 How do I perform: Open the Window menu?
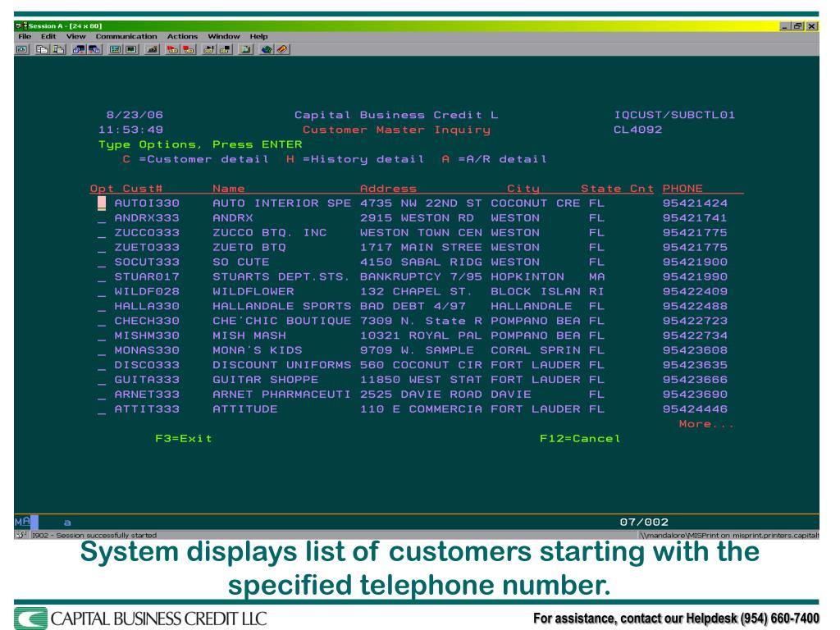223,36
